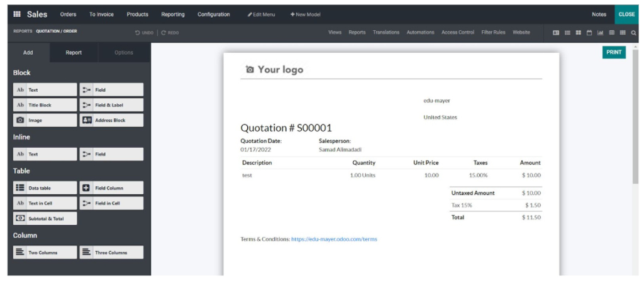Click the CLOSE studio button
The height and width of the screenshot is (283, 644).
pos(627,14)
